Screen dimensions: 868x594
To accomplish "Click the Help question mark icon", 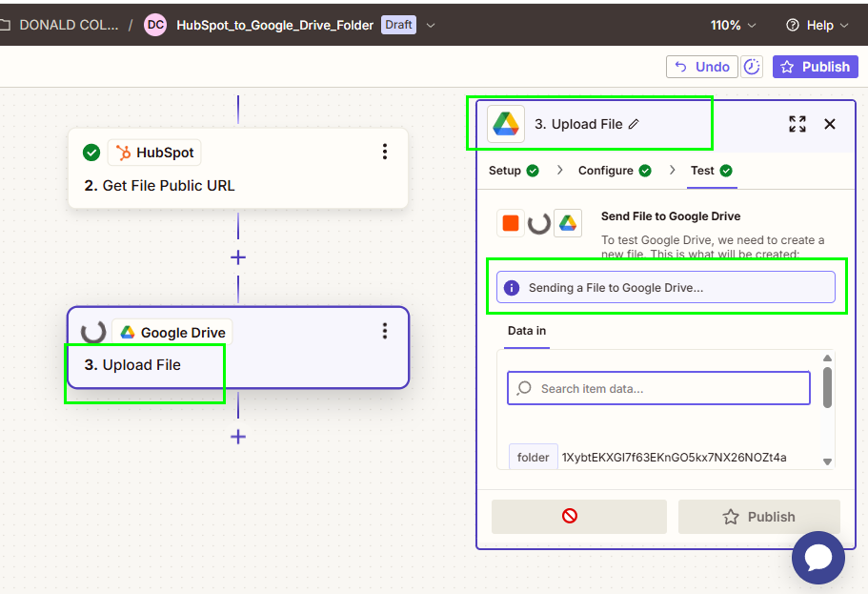I will [x=793, y=25].
